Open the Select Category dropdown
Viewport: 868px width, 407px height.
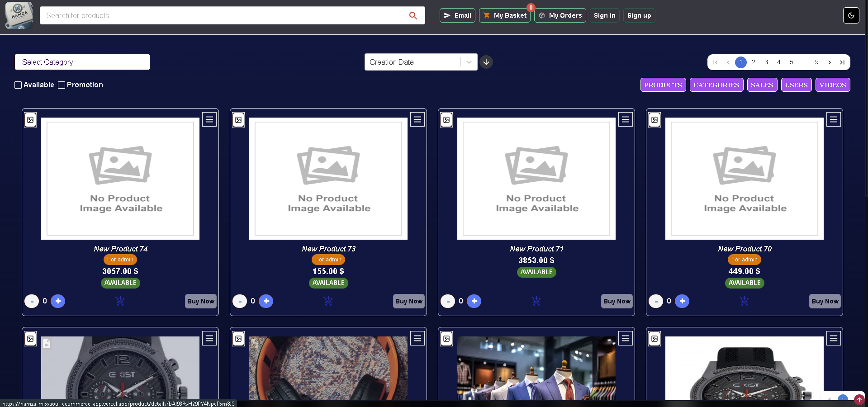82,62
